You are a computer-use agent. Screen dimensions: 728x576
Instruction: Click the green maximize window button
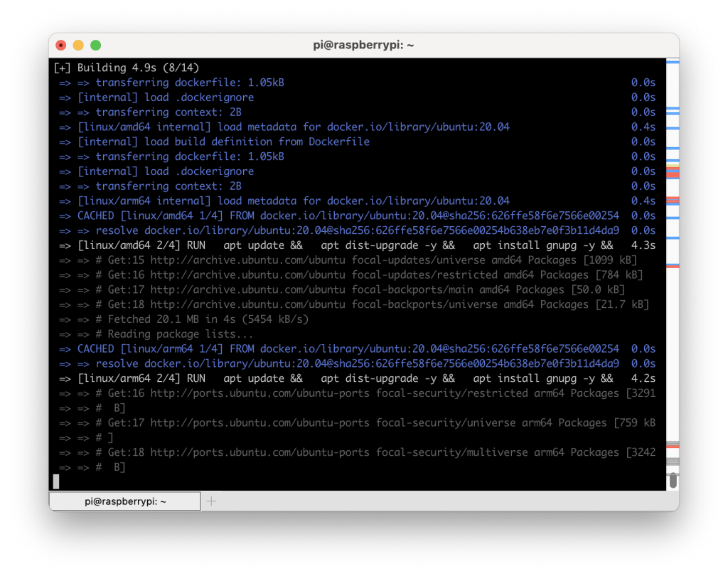pyautogui.click(x=95, y=46)
